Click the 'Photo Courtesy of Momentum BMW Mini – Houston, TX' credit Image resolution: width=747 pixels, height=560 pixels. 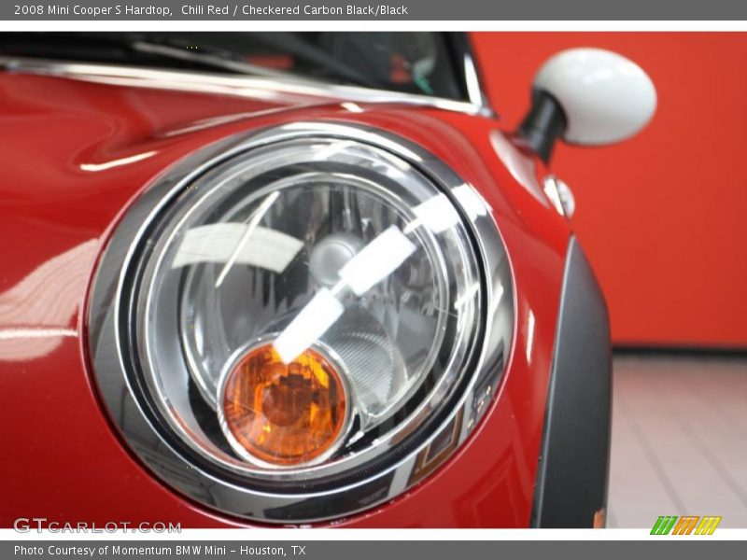pos(160,551)
